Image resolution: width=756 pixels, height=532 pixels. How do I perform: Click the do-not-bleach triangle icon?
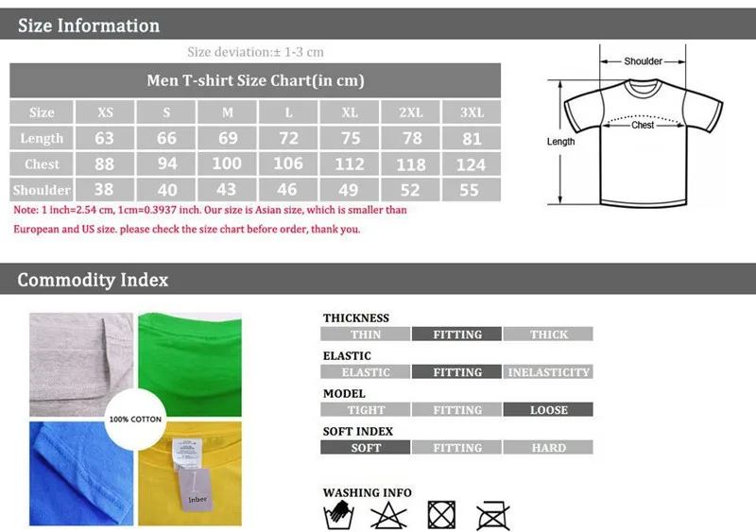388,515
